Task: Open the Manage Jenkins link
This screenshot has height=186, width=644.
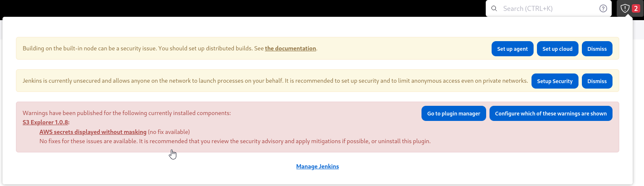Action: coord(317,166)
